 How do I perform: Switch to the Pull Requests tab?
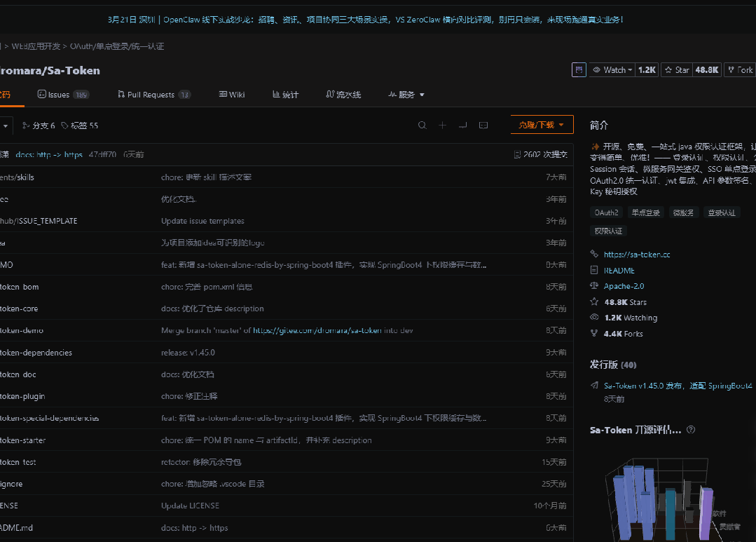pyautogui.click(x=154, y=95)
